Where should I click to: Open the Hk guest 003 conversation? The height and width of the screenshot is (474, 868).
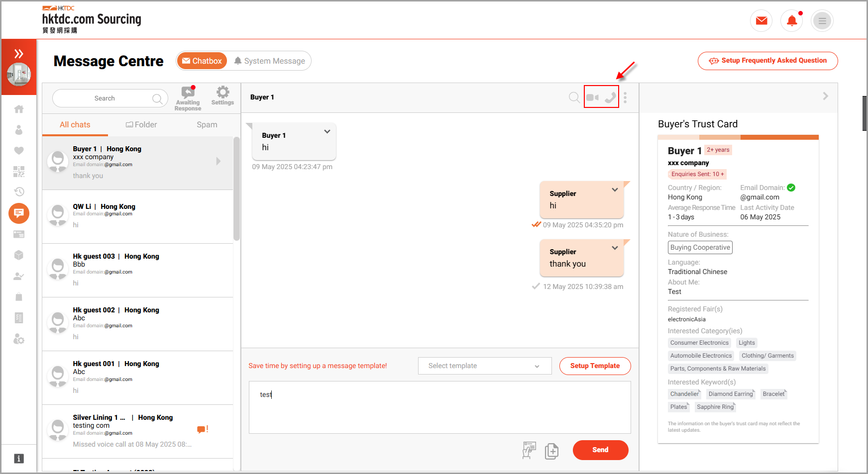click(137, 271)
